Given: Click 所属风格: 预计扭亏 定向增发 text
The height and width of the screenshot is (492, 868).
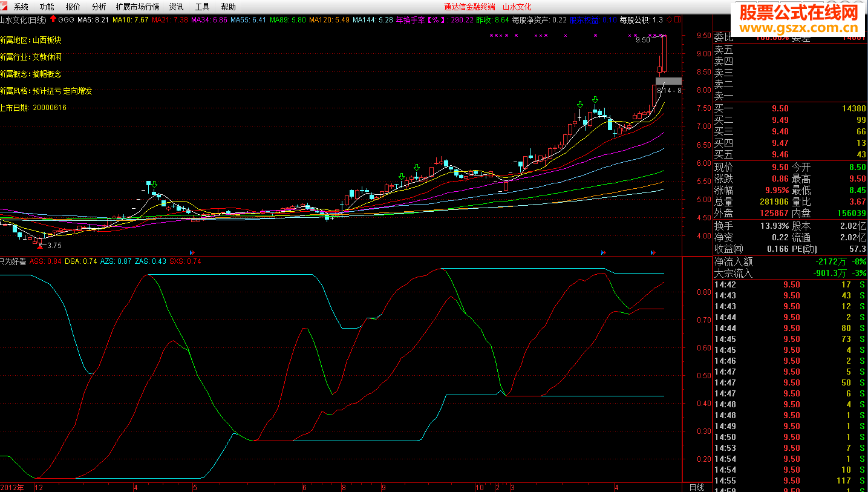Looking at the screenshot, I should [x=46, y=91].
